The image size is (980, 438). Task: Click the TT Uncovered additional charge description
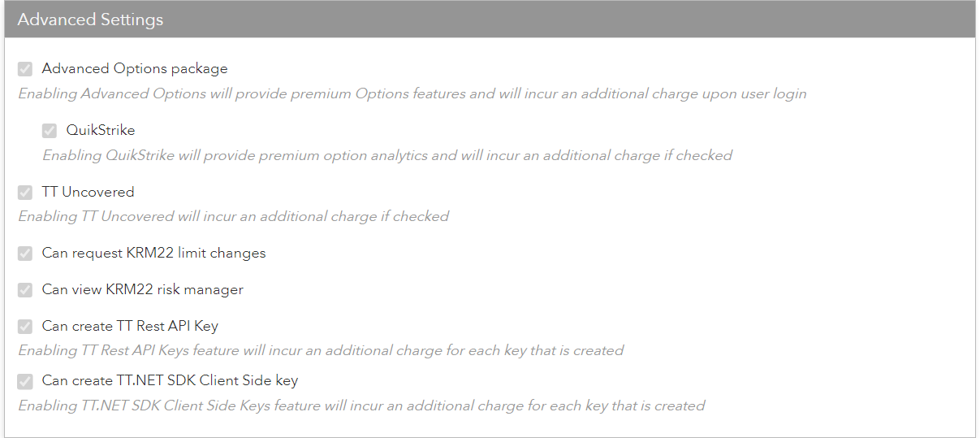click(x=233, y=216)
